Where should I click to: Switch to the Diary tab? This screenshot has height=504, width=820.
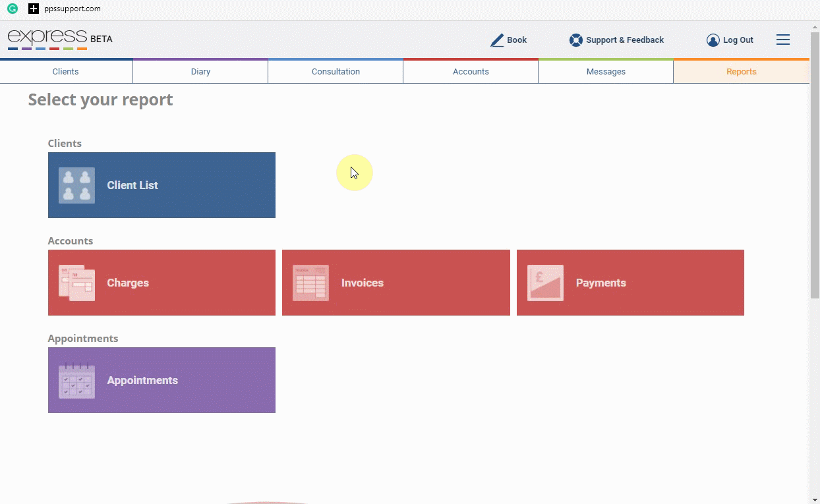point(200,71)
